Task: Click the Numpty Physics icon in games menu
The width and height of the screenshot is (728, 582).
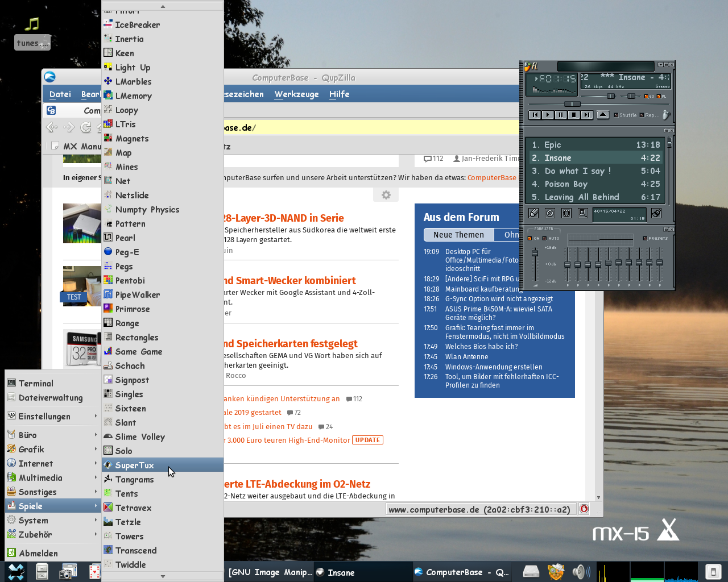Action: [x=108, y=209]
